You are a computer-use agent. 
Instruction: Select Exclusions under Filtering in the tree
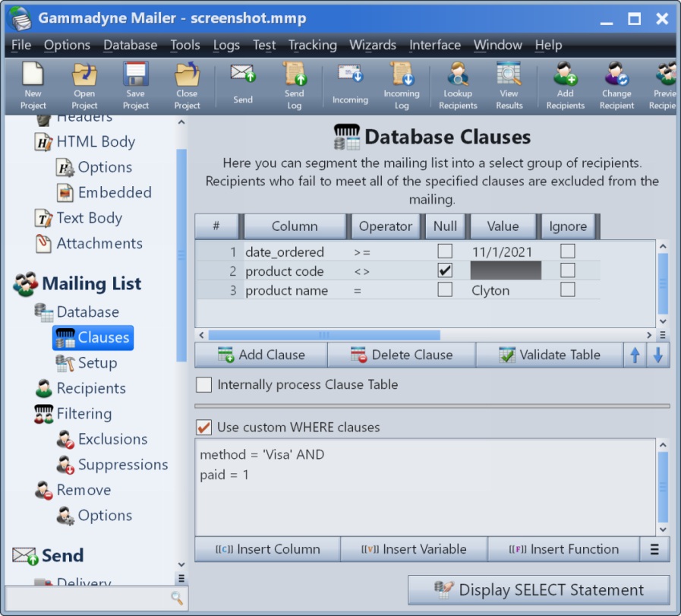112,439
